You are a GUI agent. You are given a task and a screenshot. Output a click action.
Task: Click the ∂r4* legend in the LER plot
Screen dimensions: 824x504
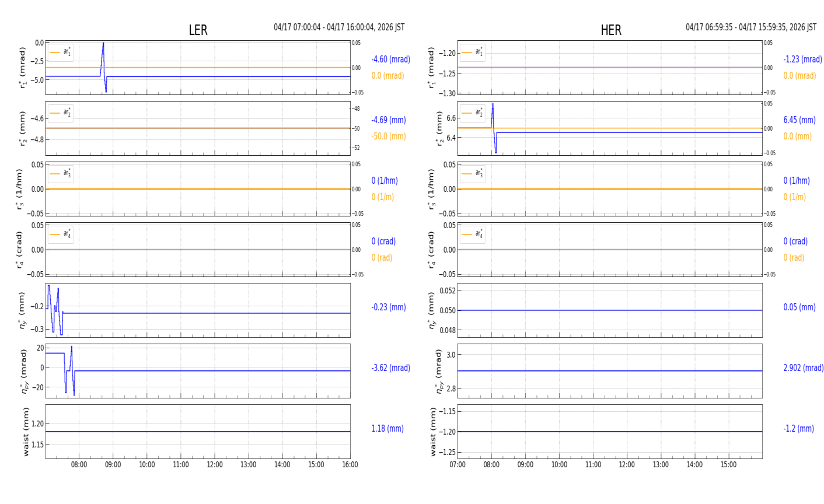tap(61, 235)
